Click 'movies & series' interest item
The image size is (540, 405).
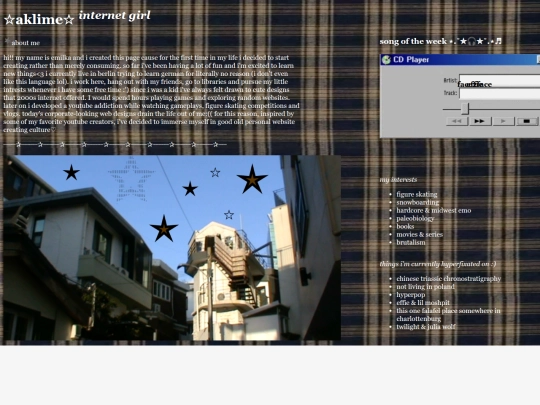point(419,235)
